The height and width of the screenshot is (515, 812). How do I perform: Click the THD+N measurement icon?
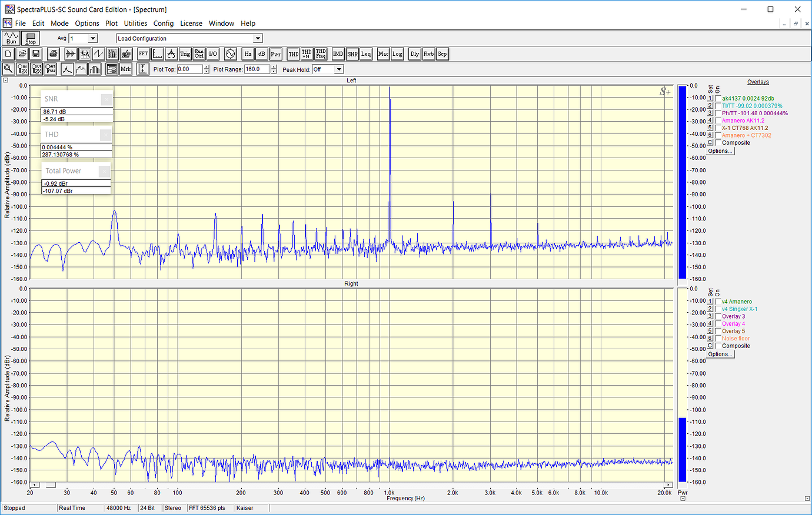pos(307,54)
